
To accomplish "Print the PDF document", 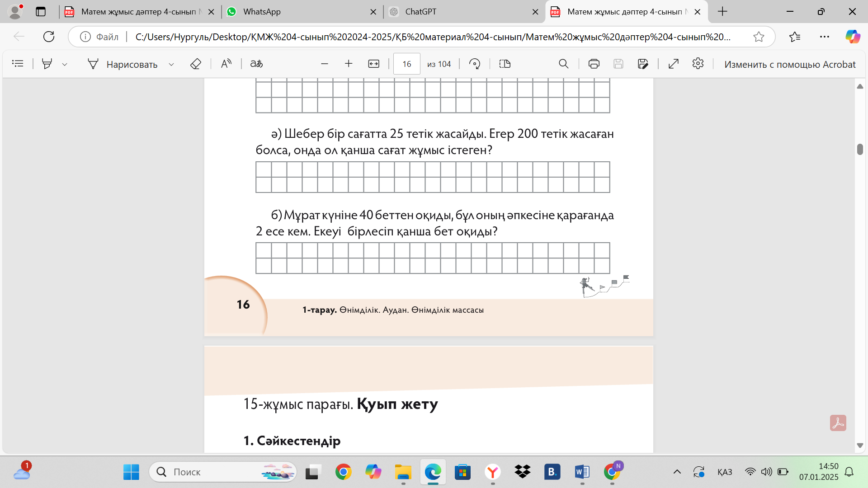I will pyautogui.click(x=594, y=64).
